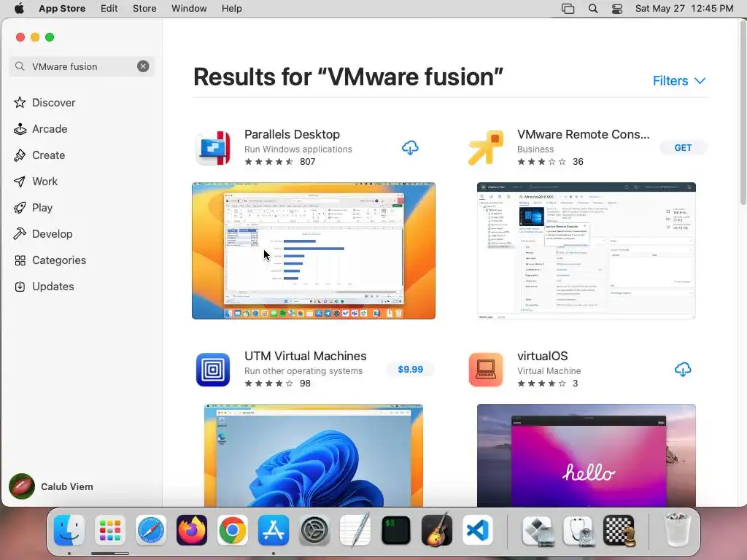747x560 pixels.
Task: Click GET for VMware Remote Console
Action: (683, 147)
